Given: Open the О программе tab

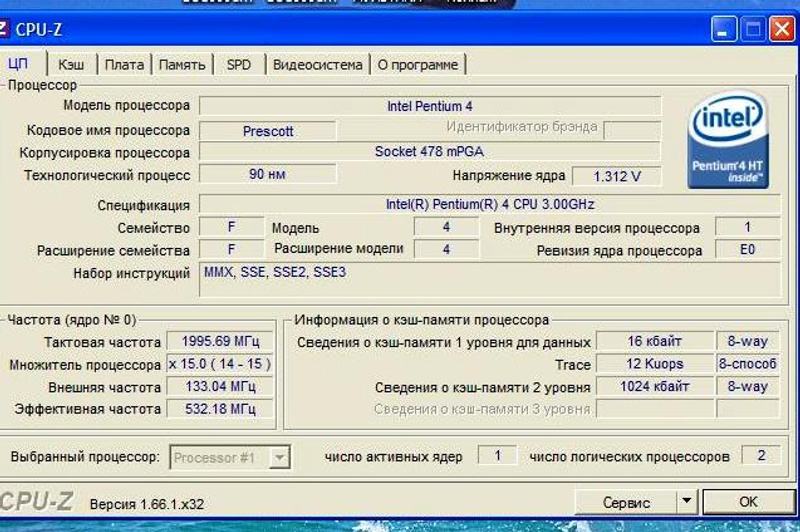Looking at the screenshot, I should point(418,65).
